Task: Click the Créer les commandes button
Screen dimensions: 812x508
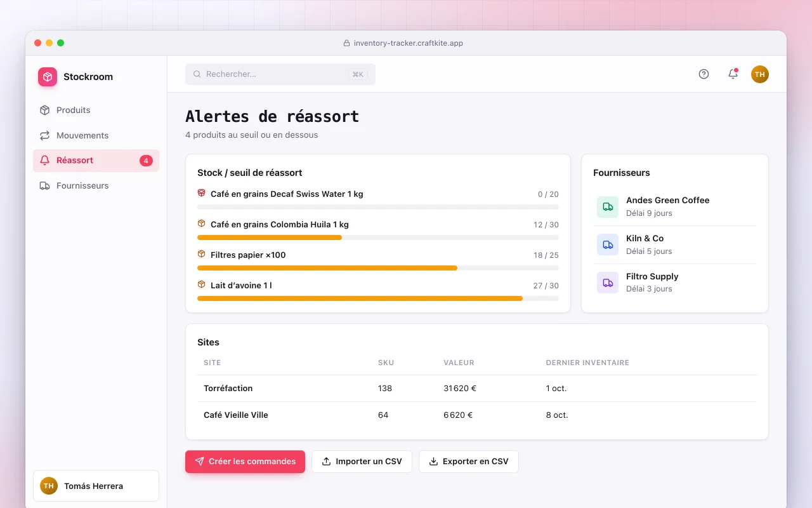Action: 245,462
